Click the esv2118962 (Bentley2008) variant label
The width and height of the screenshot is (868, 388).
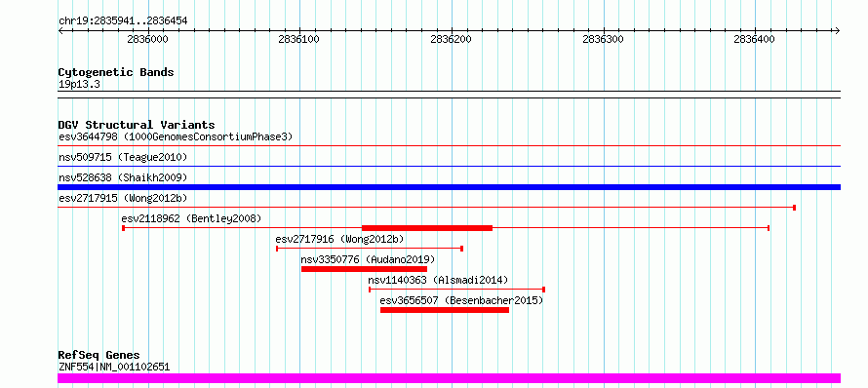(191, 218)
